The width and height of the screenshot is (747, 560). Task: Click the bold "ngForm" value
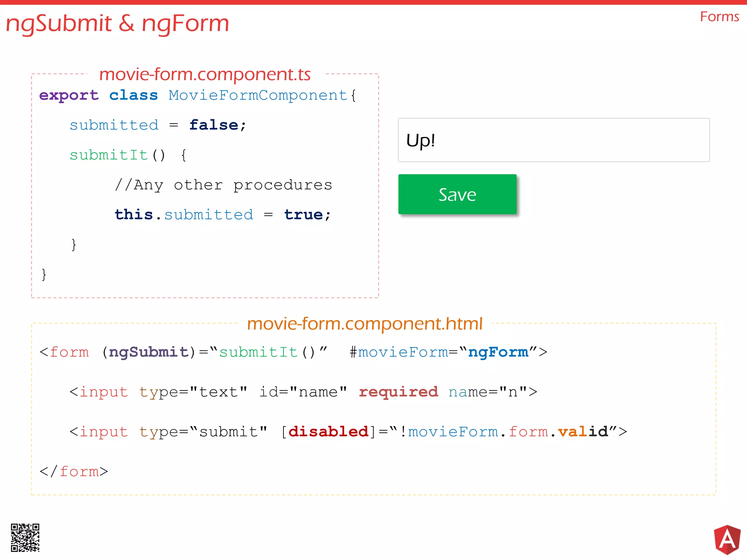(x=498, y=352)
